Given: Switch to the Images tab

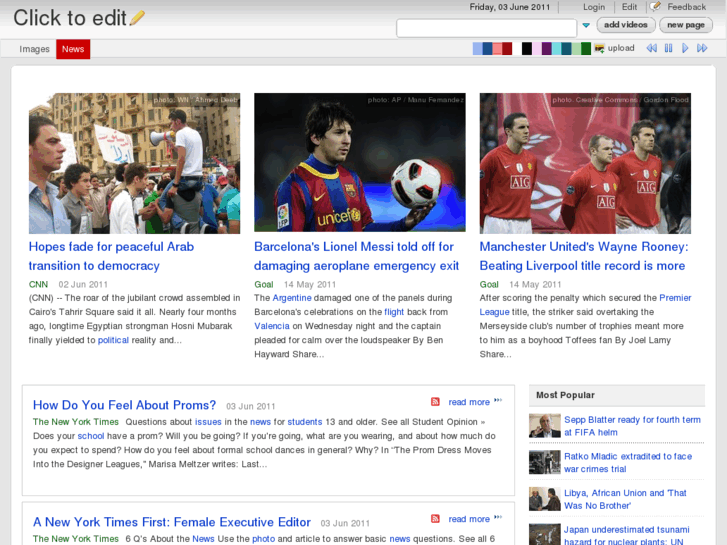Looking at the screenshot, I should point(34,49).
